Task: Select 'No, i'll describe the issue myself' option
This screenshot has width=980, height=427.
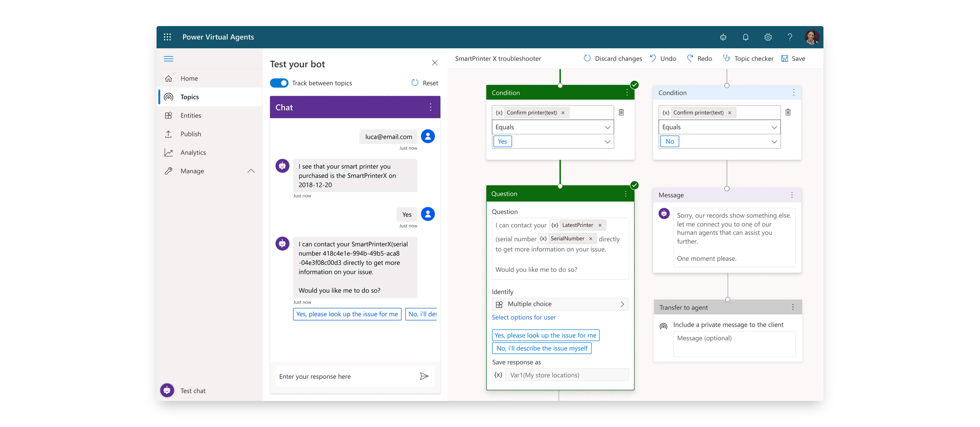Action: pos(542,348)
